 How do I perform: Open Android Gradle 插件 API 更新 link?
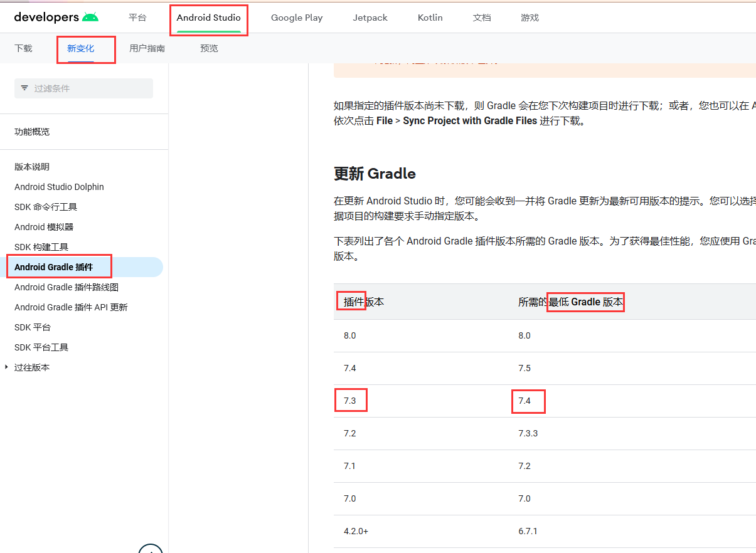pyautogui.click(x=71, y=307)
